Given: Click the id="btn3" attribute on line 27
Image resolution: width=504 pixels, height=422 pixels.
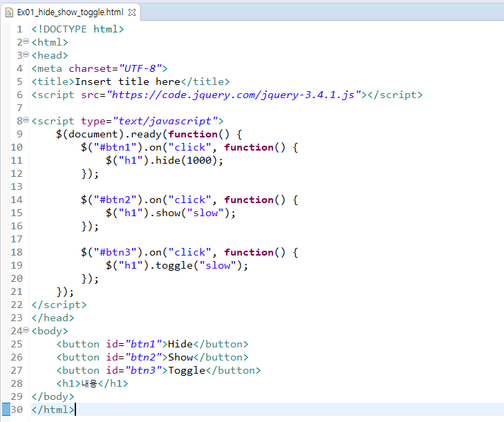Looking at the screenshot, I should pyautogui.click(x=134, y=371).
